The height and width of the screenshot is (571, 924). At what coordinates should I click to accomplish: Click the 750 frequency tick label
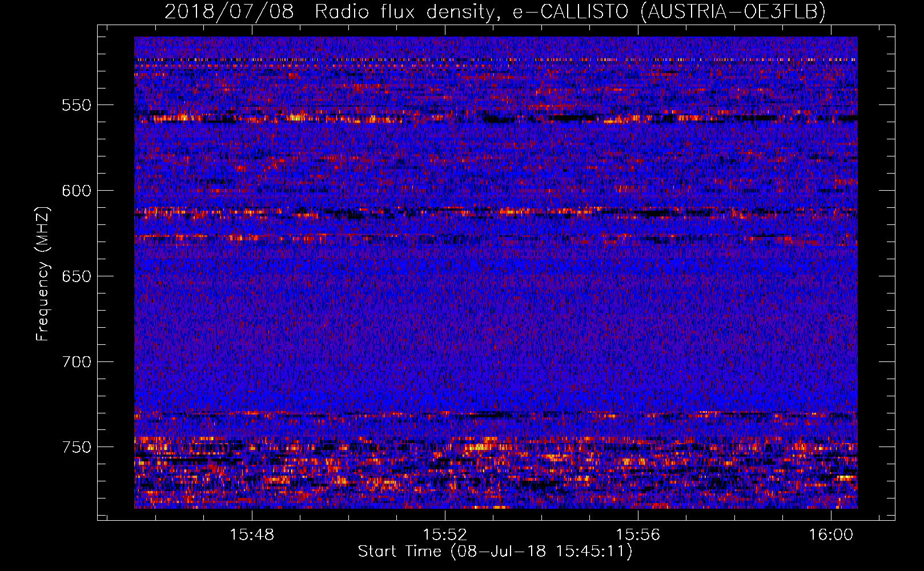click(77, 447)
